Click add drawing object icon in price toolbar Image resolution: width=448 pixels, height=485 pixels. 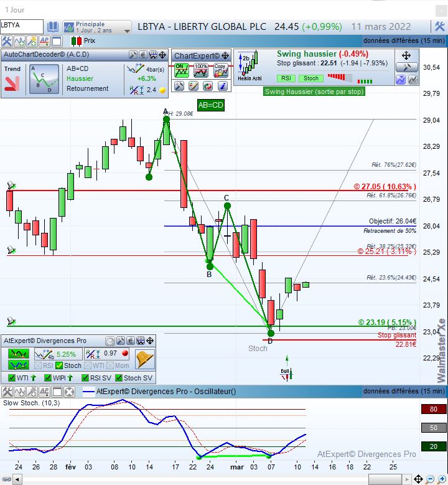click(x=32, y=41)
